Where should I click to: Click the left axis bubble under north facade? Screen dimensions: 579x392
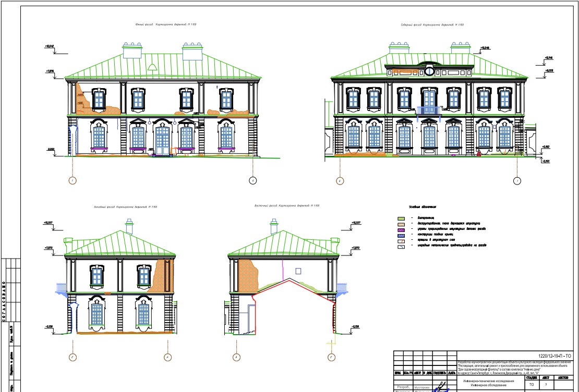340,181
